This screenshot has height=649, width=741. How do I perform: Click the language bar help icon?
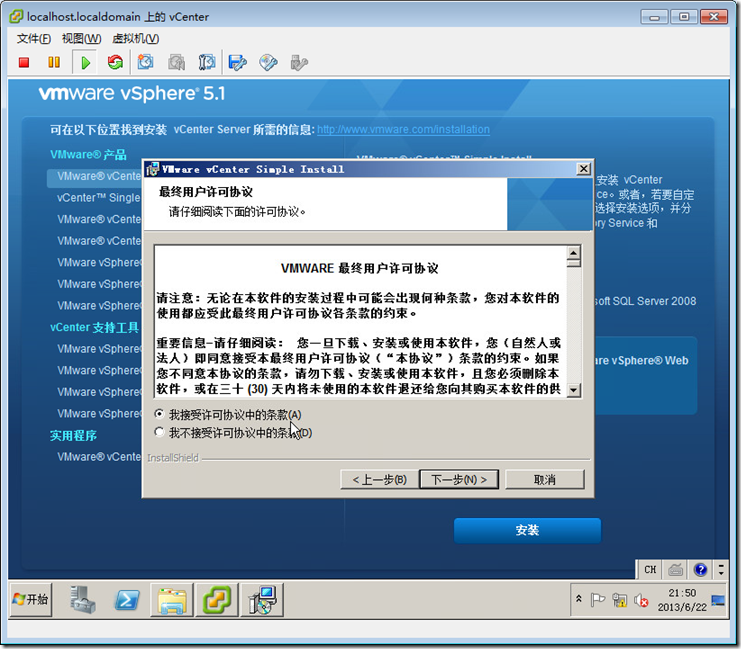click(x=700, y=570)
